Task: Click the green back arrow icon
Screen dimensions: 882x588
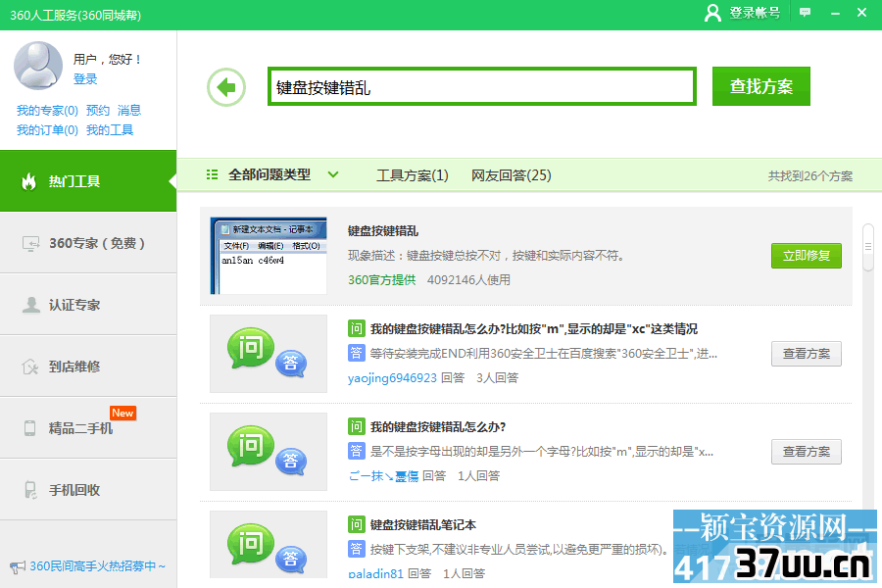Action: 226,87
